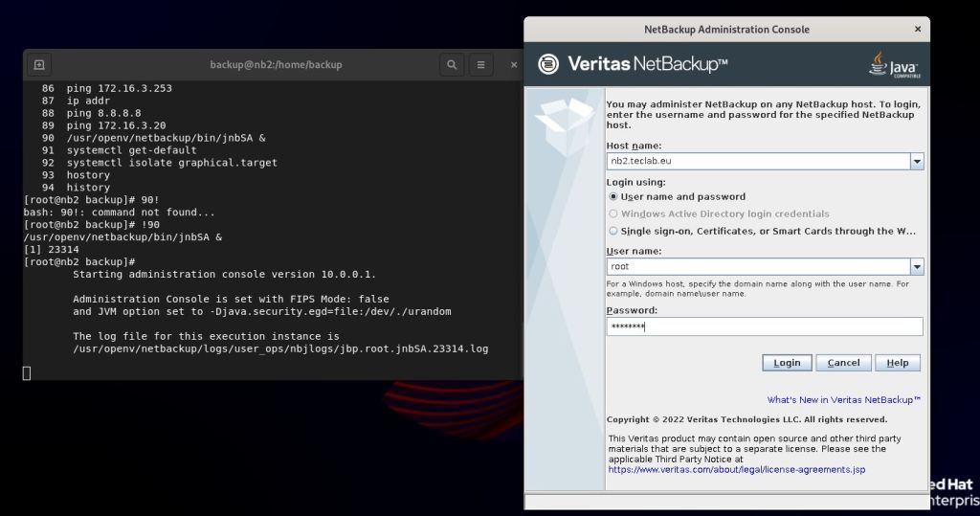
Task: Focus the Password input field
Action: [x=764, y=326]
